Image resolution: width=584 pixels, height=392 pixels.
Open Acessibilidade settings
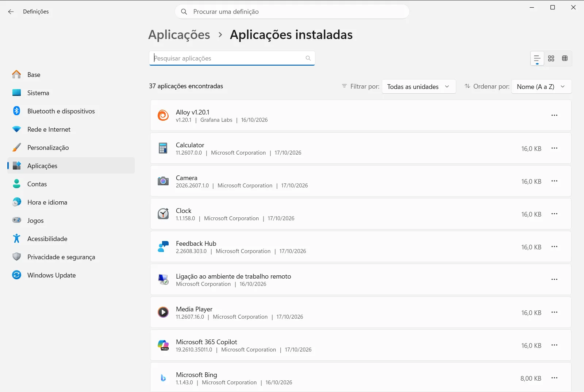pos(71,238)
